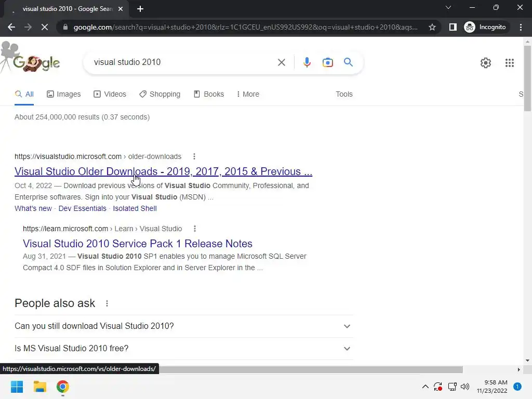The image size is (532, 399).
Task: Select the All results tab
Action: [24, 94]
